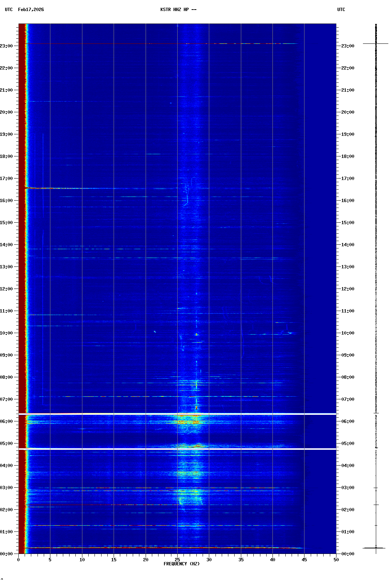This screenshot has height=583, width=392.
Task: Select the 23:00 tick on left axis
Action: (x=7, y=46)
